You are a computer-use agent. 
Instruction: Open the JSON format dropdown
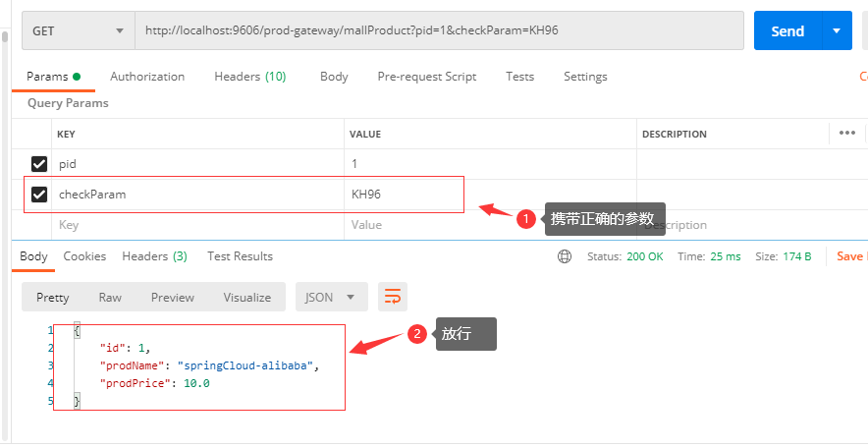[x=332, y=297]
